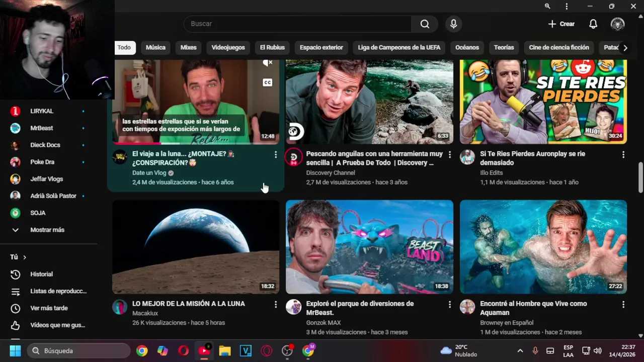This screenshot has width=644, height=362.
Task: Unmute the preview video
Action: pos(268,63)
